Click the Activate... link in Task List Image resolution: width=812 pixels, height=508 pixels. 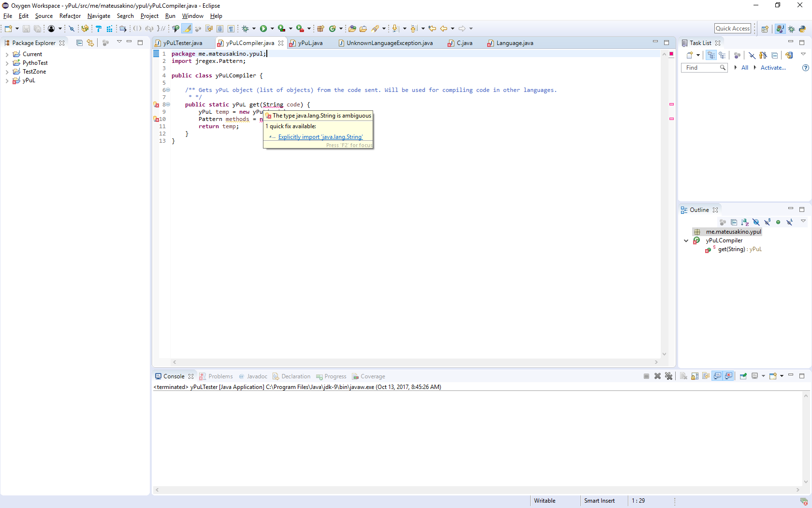(773, 68)
